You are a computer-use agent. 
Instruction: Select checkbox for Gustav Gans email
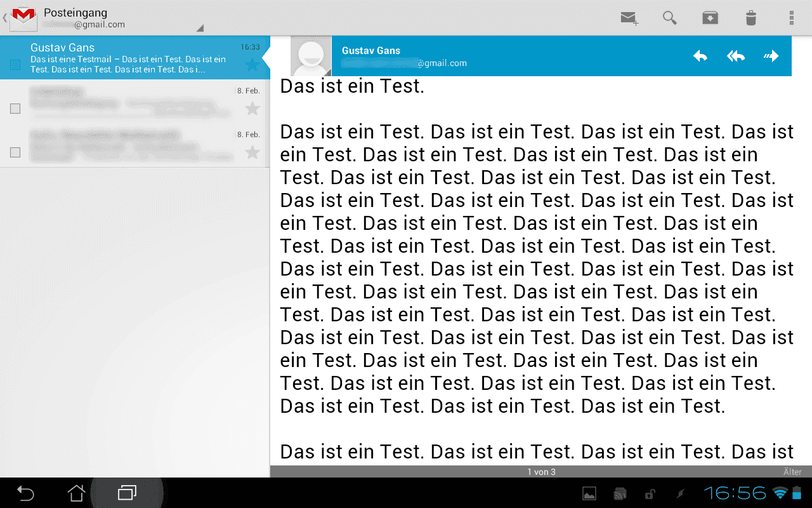[15, 65]
